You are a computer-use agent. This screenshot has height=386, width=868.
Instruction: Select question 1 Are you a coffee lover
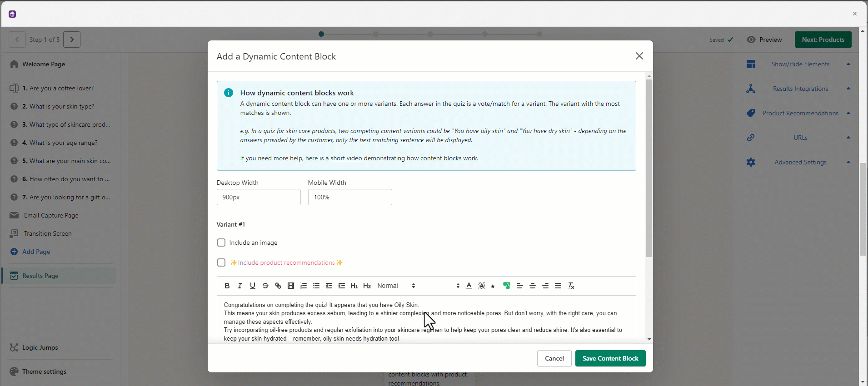click(59, 88)
